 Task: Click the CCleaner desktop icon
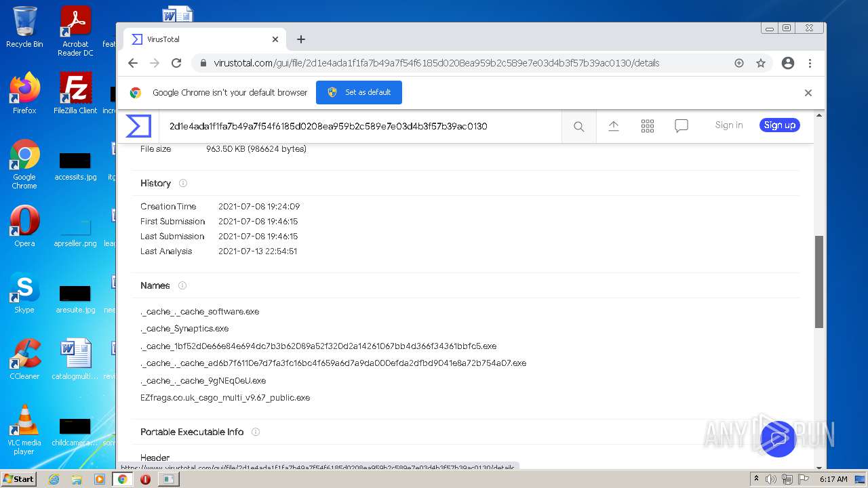click(x=24, y=360)
